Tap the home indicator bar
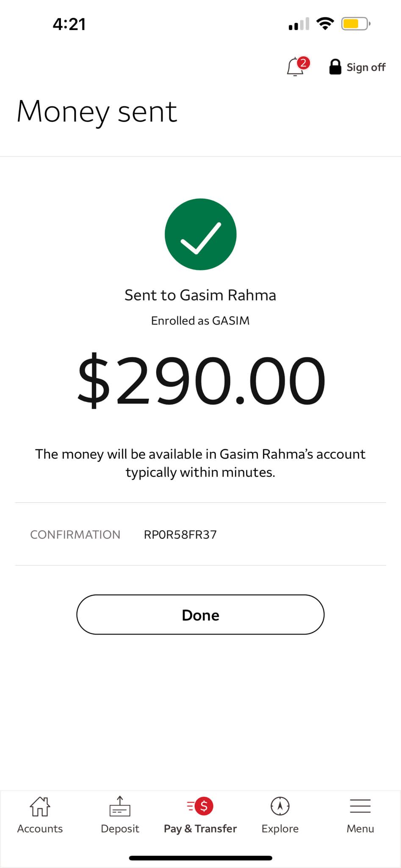Image resolution: width=401 pixels, height=868 pixels. pyautogui.click(x=201, y=858)
